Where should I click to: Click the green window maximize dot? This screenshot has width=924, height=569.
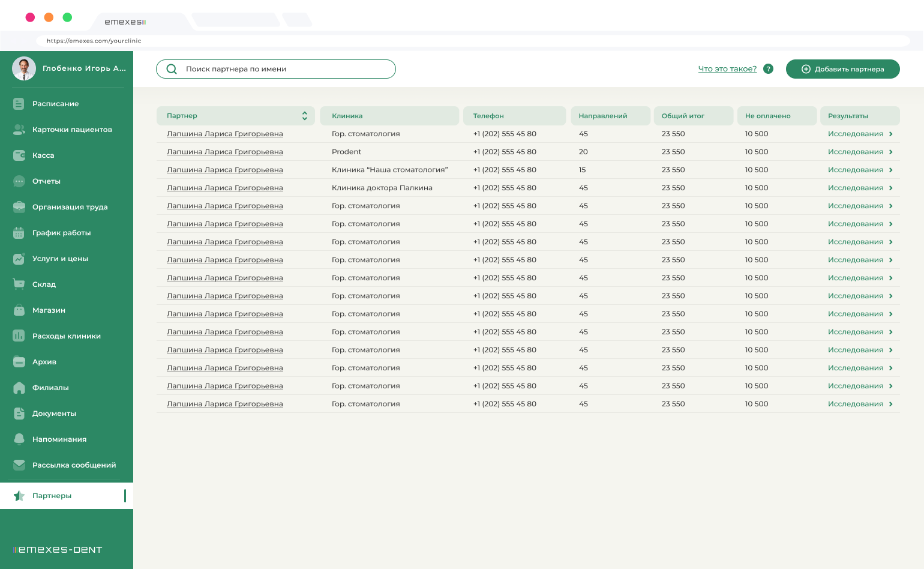click(x=67, y=17)
